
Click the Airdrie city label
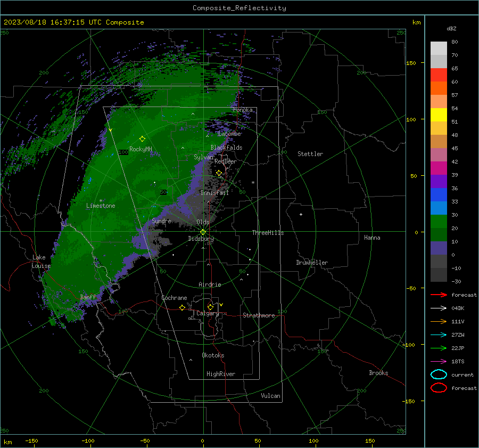click(x=210, y=284)
